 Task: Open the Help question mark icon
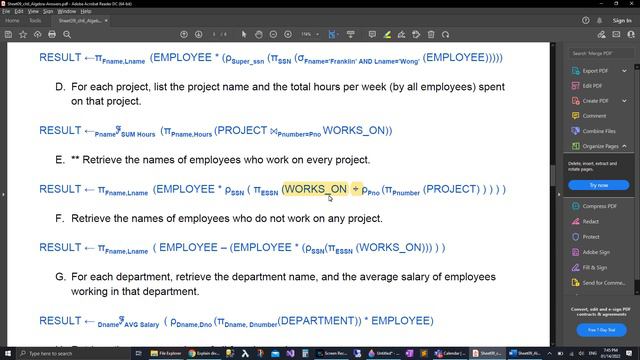(x=586, y=20)
